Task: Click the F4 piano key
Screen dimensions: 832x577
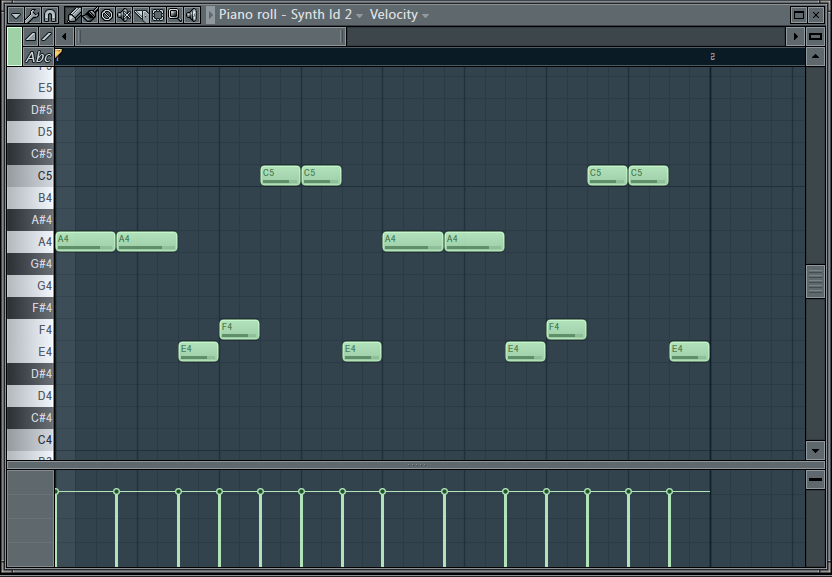Action: point(30,330)
